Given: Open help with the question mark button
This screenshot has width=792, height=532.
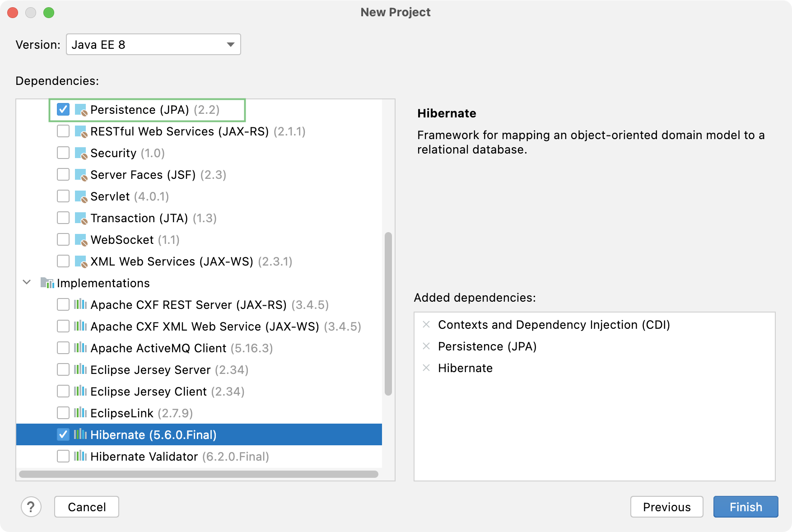Looking at the screenshot, I should tap(31, 507).
